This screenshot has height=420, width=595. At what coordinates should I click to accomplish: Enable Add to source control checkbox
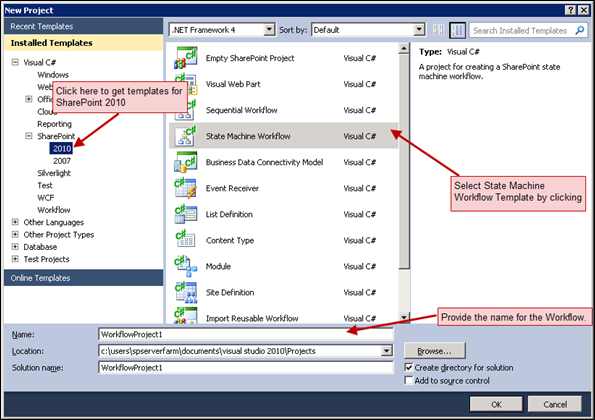pos(409,380)
